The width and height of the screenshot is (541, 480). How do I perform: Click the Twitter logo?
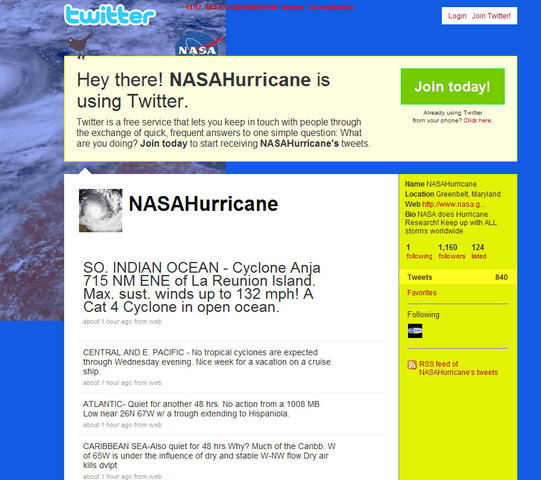[x=110, y=15]
